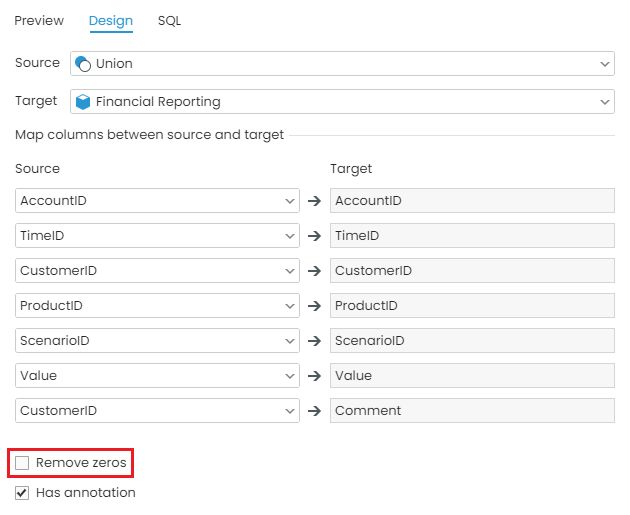Click the 'Has annotation' label text

[x=86, y=493]
